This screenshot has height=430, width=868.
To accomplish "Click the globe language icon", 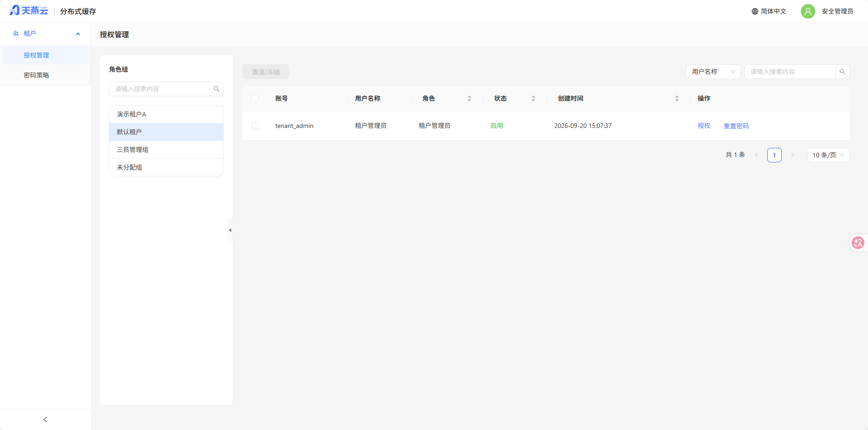I will point(755,11).
